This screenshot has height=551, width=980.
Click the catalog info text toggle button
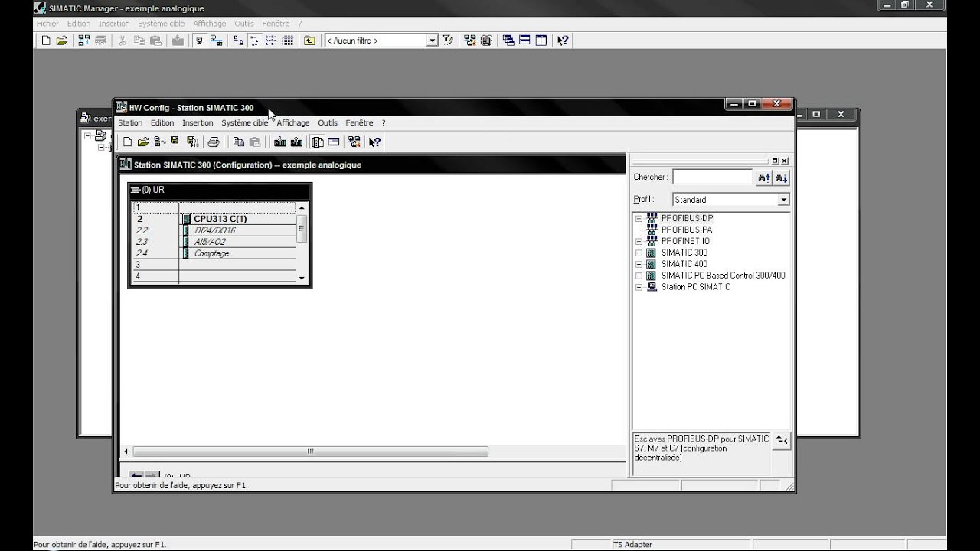(x=781, y=440)
